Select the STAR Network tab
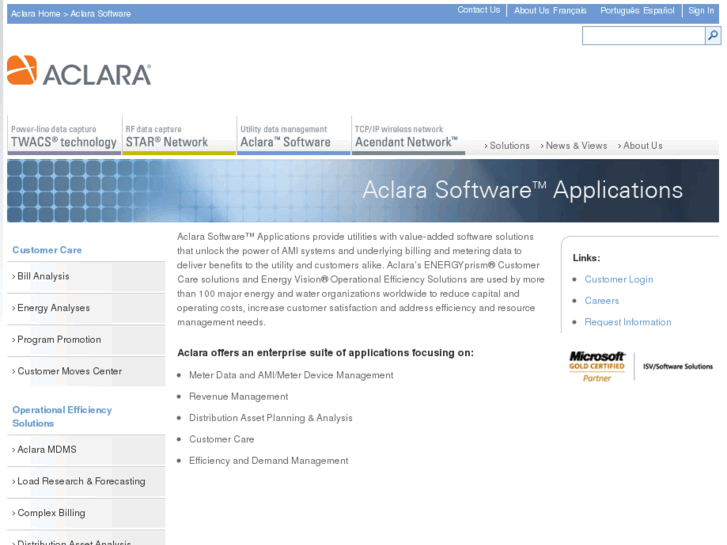This screenshot has height=545, width=727. 179,136
